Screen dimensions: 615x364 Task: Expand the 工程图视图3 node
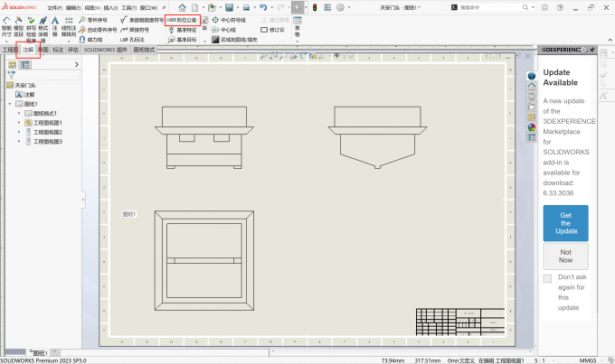[19, 142]
